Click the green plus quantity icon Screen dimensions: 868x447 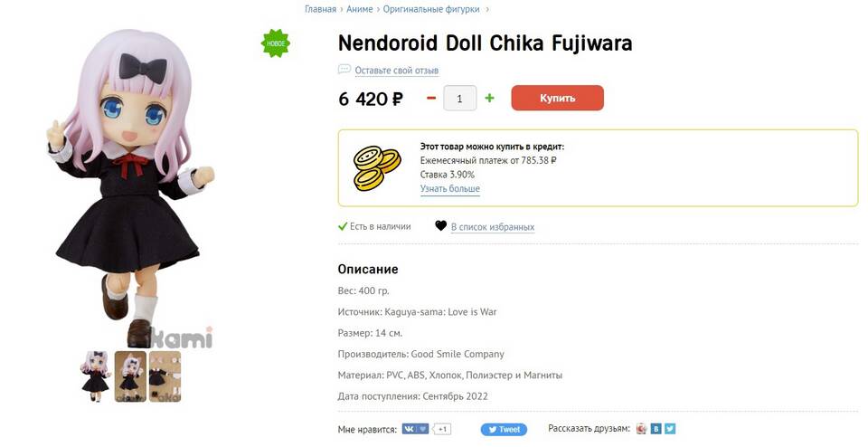click(x=490, y=98)
